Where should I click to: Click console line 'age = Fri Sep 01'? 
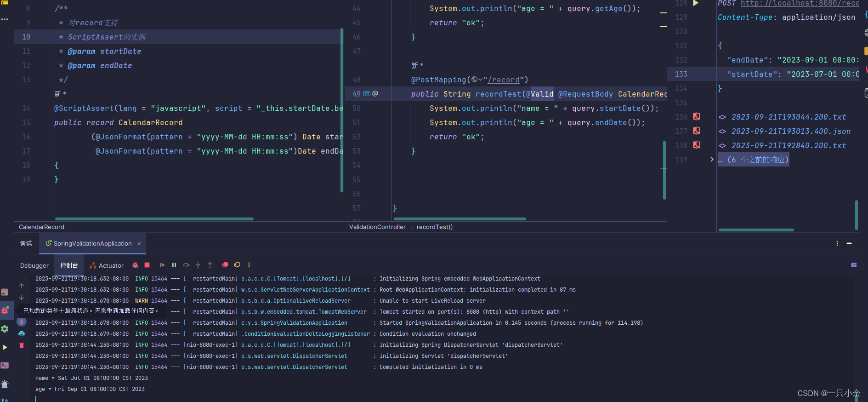point(90,389)
